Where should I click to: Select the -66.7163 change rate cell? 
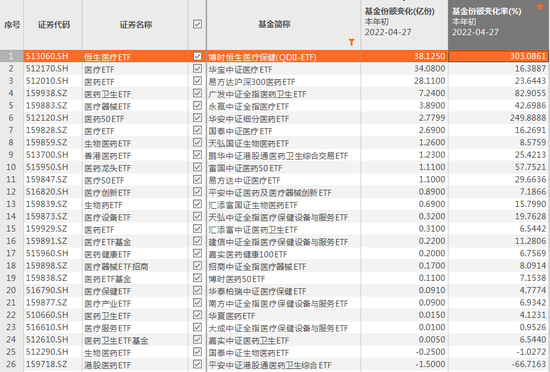click(x=498, y=364)
